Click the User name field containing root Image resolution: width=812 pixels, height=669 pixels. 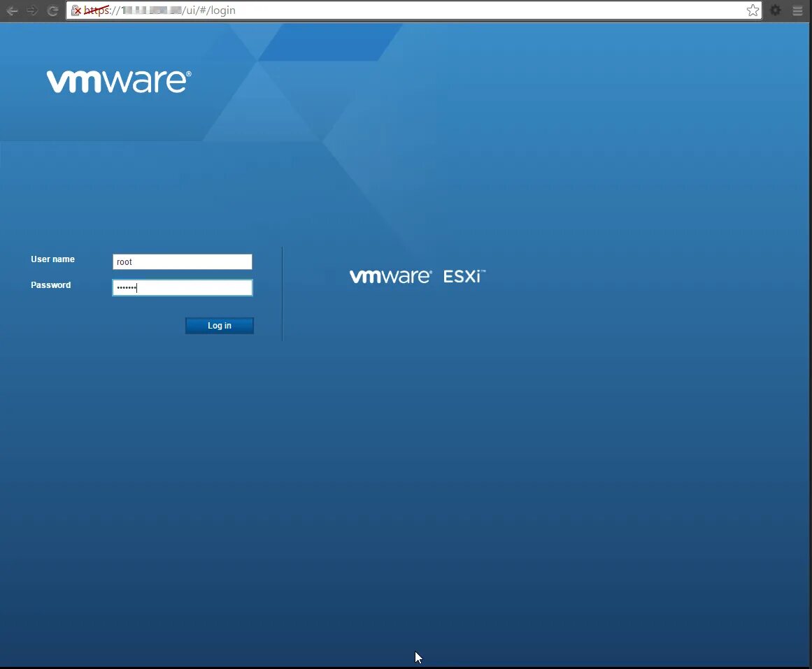183,261
